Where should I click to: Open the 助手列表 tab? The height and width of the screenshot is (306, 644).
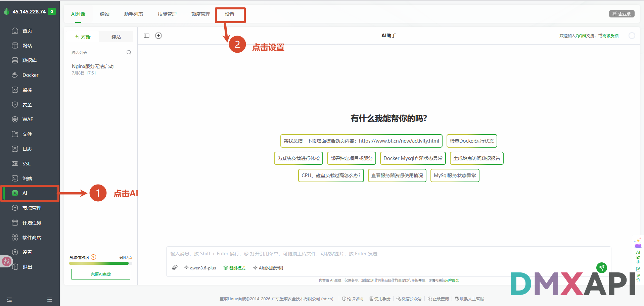(134, 14)
